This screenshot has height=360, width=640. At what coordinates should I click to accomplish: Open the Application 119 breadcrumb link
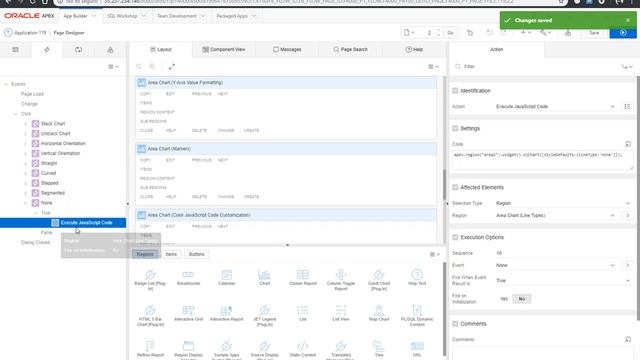(x=30, y=33)
